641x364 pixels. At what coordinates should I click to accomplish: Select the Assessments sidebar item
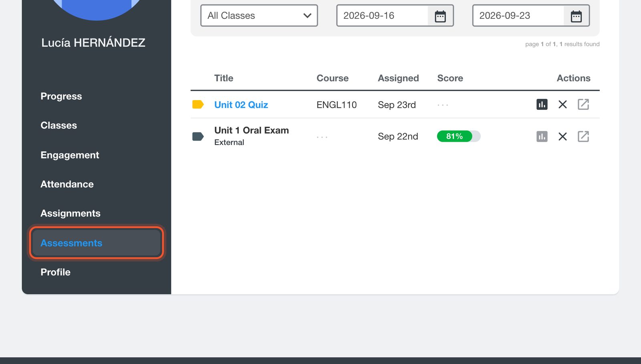tap(96, 243)
